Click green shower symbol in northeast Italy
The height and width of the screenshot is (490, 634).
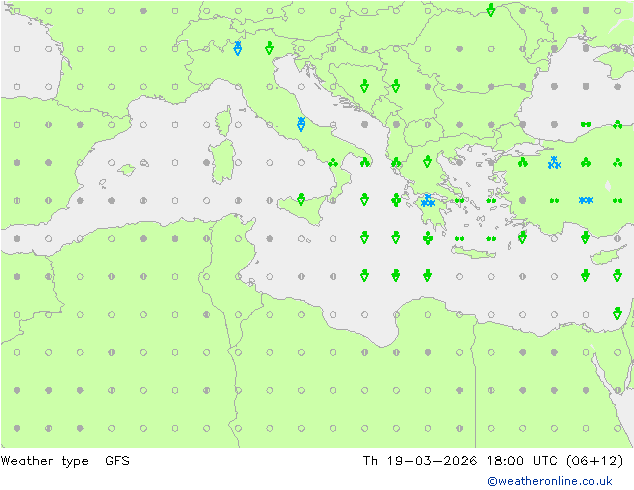pos(269,48)
